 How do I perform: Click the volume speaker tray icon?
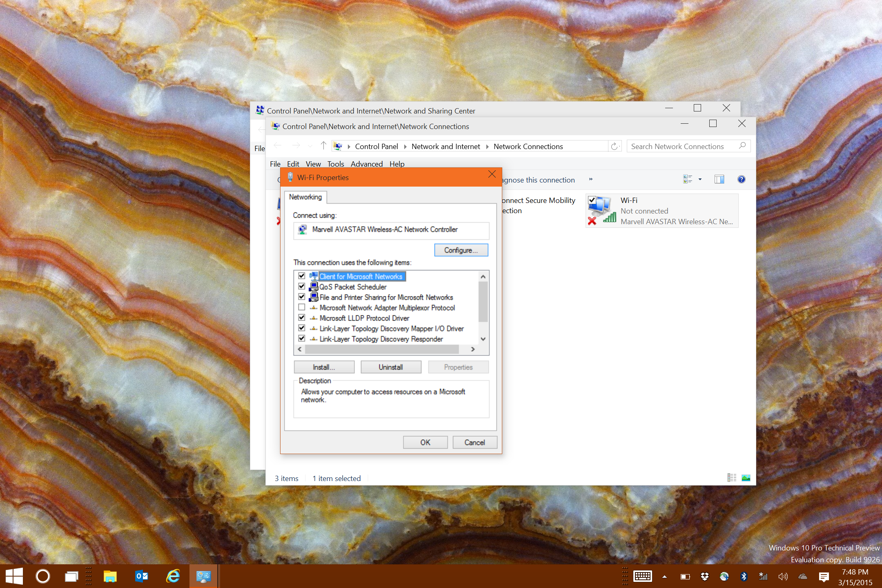pos(783,577)
